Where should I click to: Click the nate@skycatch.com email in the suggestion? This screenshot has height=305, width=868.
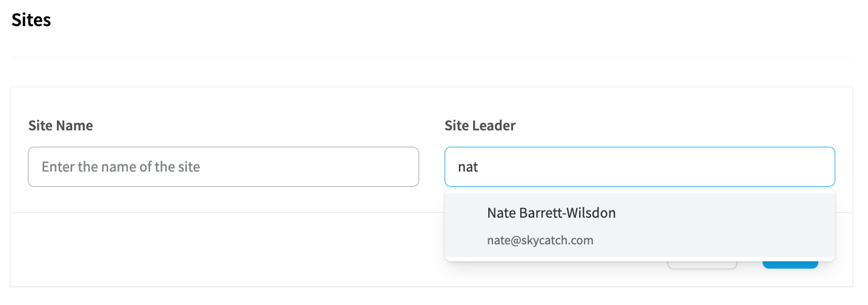(x=540, y=240)
